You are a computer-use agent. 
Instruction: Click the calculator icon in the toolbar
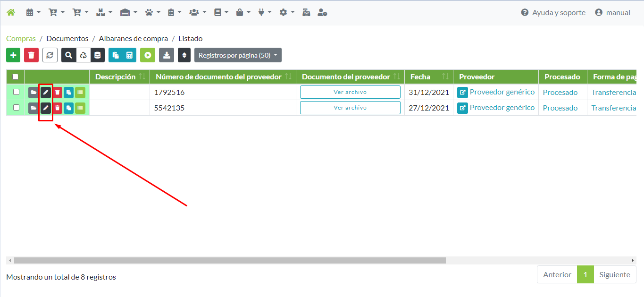(x=129, y=55)
